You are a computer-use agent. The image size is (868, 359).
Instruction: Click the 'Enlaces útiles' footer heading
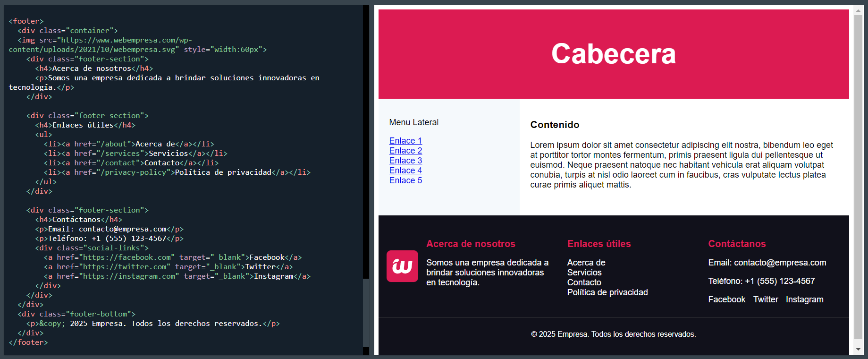(599, 244)
